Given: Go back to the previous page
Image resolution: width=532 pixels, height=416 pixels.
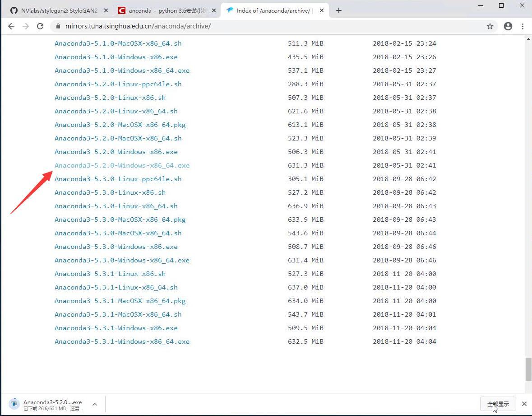Looking at the screenshot, I should tap(11, 26).
